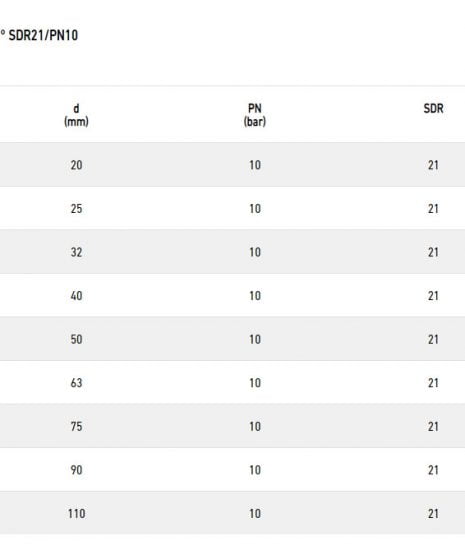Click SDR value in the 90 mm row
The height and width of the screenshot is (550, 465).
click(433, 470)
